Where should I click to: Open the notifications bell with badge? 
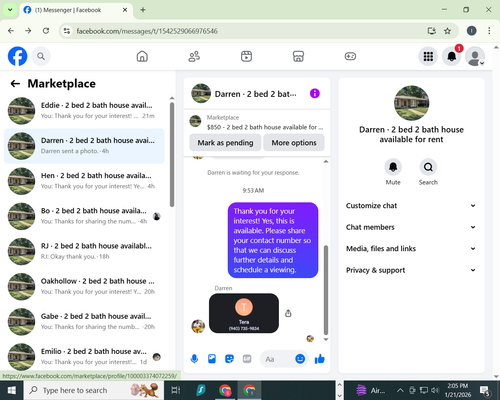452,56
